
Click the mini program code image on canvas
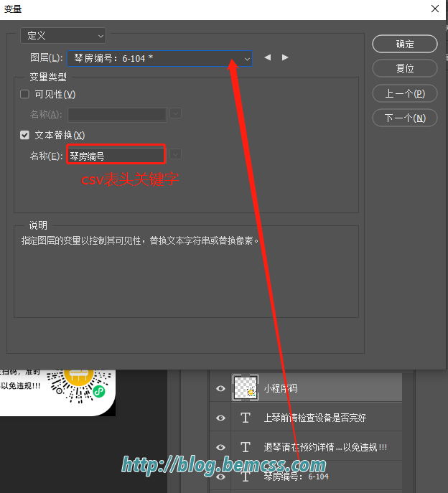point(79,386)
